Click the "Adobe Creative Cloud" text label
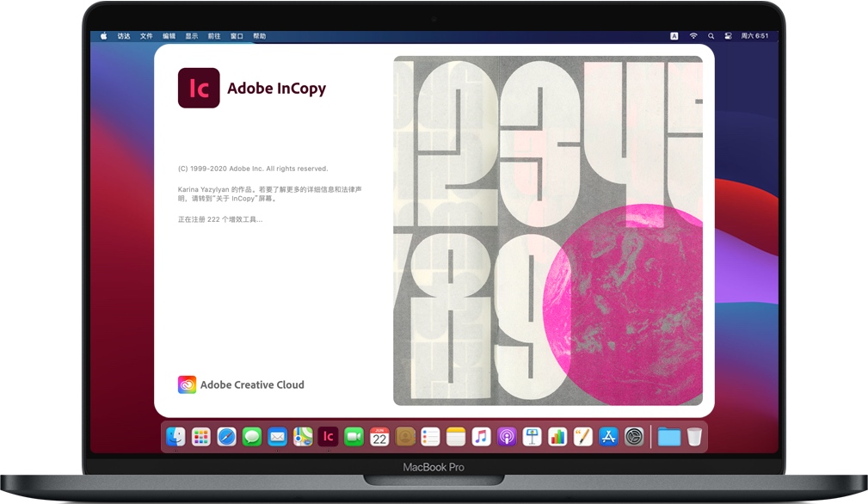 pos(252,384)
